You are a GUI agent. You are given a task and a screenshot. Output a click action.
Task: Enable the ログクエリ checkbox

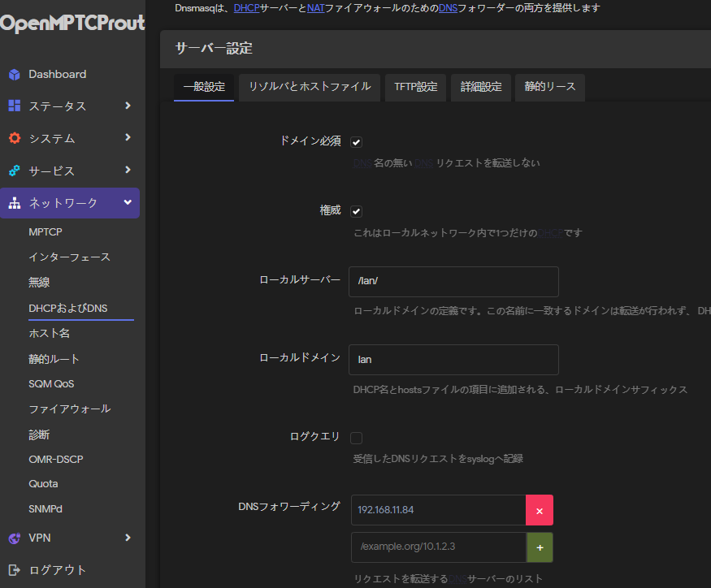pyautogui.click(x=356, y=437)
